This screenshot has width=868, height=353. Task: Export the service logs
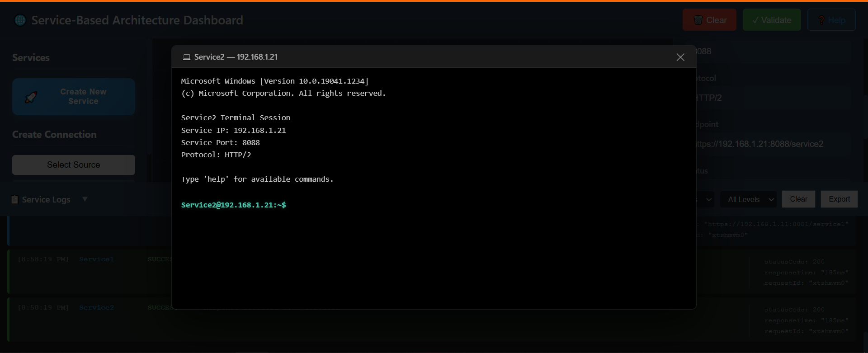click(839, 199)
